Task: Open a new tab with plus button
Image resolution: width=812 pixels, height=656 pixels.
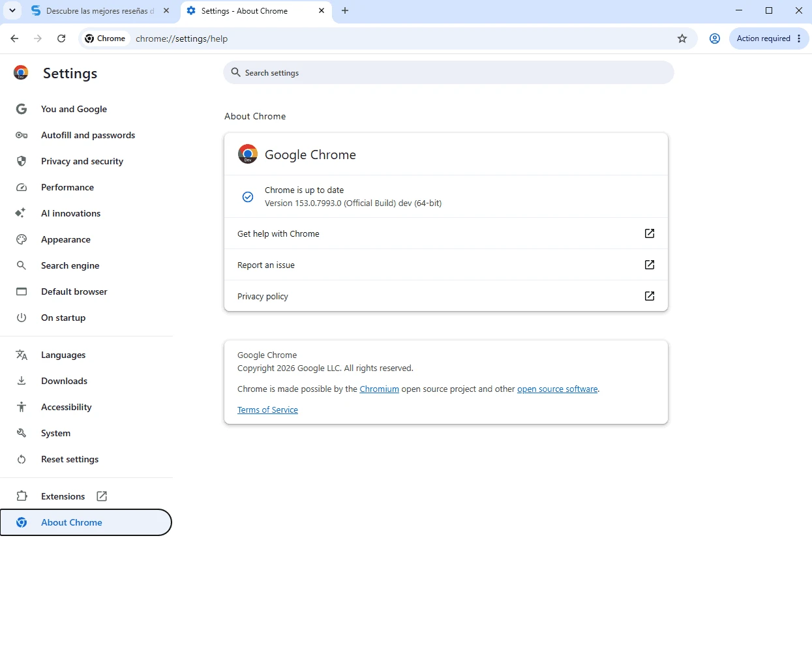Action: [x=345, y=10]
